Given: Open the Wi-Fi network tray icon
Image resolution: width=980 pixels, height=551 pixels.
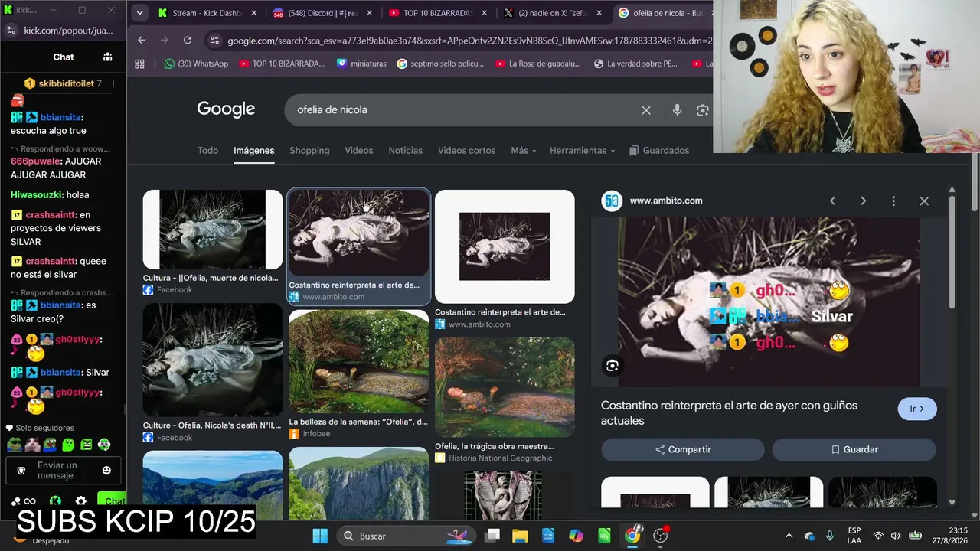Looking at the screenshot, I should point(878,536).
